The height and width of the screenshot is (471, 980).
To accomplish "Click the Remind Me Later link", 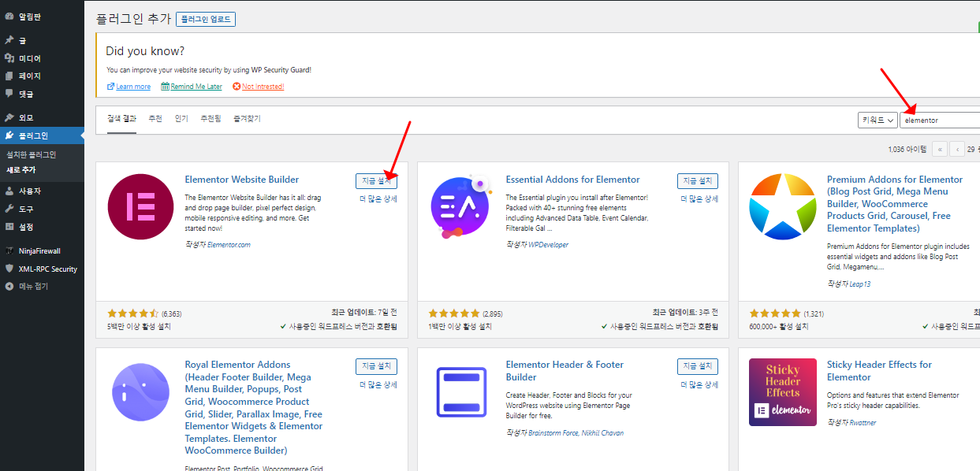I will coord(196,87).
